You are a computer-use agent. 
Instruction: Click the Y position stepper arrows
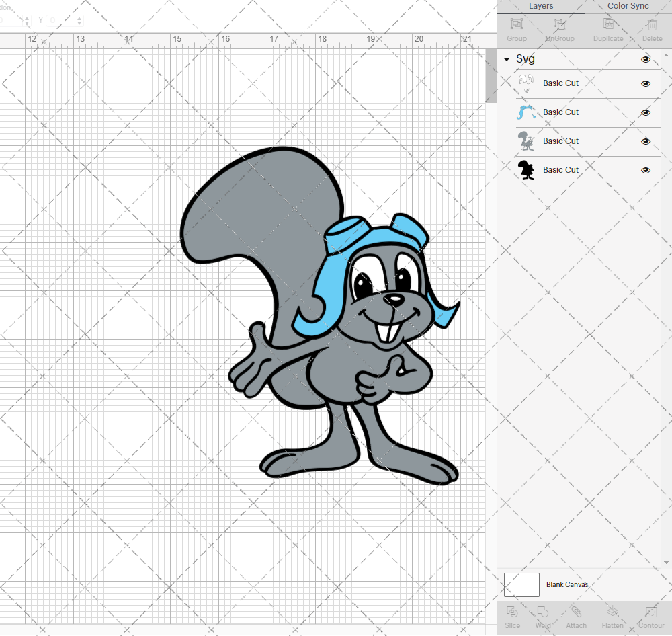tap(80, 21)
